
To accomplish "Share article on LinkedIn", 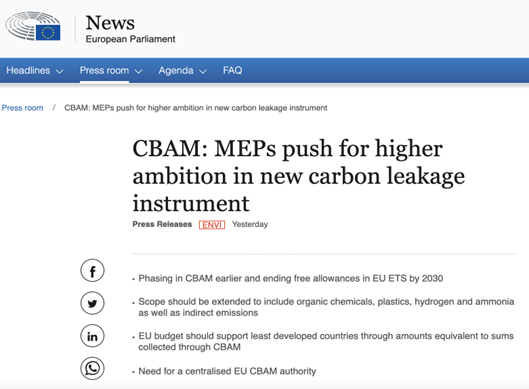I will (92, 336).
